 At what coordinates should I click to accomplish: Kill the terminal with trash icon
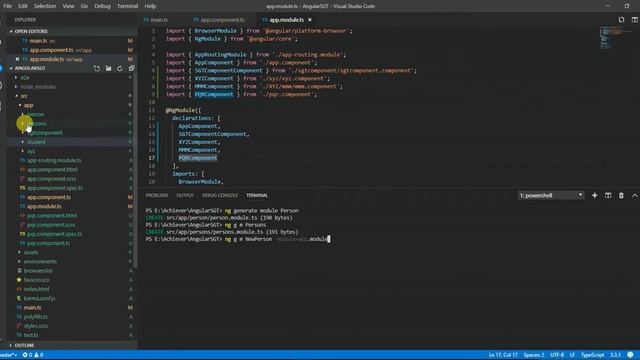click(621, 196)
